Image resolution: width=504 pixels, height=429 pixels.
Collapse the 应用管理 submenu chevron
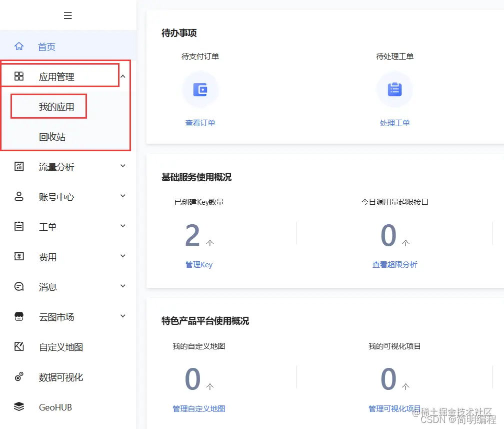[x=122, y=76]
